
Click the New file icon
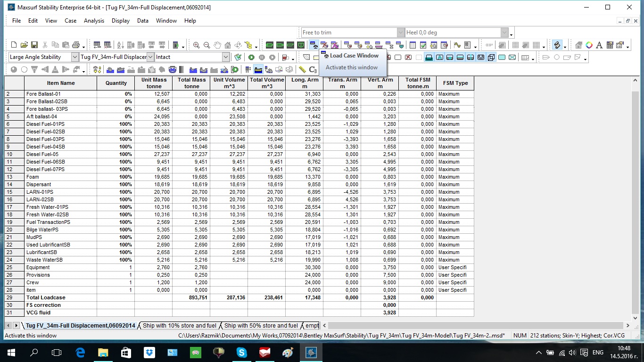click(x=14, y=45)
